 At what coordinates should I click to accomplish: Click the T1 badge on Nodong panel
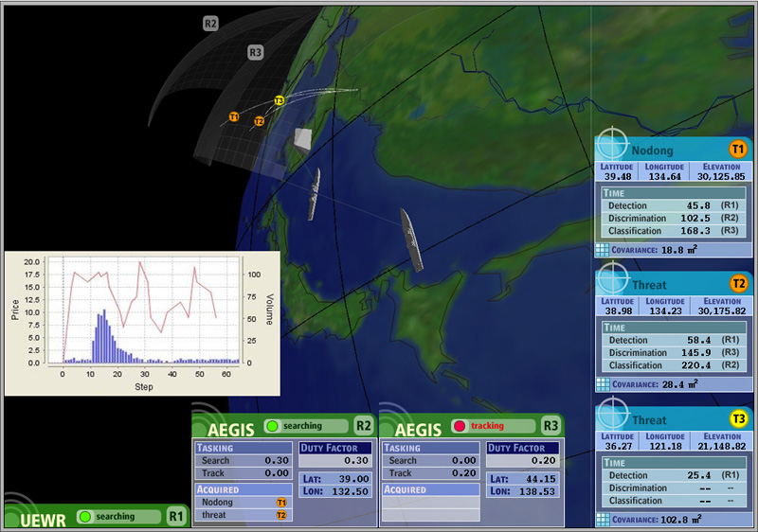(737, 150)
